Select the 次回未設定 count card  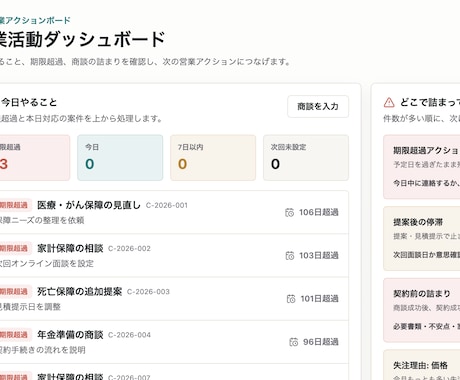(306, 158)
